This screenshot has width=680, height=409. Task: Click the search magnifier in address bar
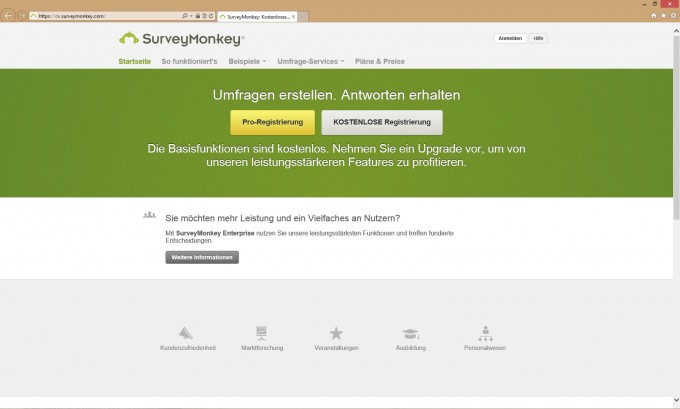pos(185,16)
